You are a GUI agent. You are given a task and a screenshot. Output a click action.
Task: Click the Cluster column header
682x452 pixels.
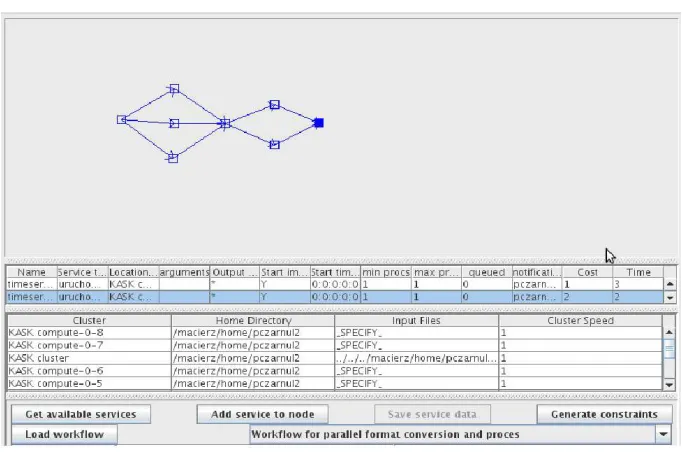point(89,321)
